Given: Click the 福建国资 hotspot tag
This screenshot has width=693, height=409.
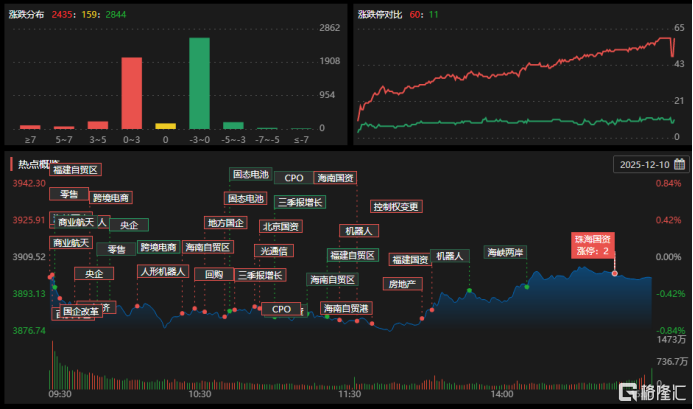Looking at the screenshot, I should tap(408, 259).
